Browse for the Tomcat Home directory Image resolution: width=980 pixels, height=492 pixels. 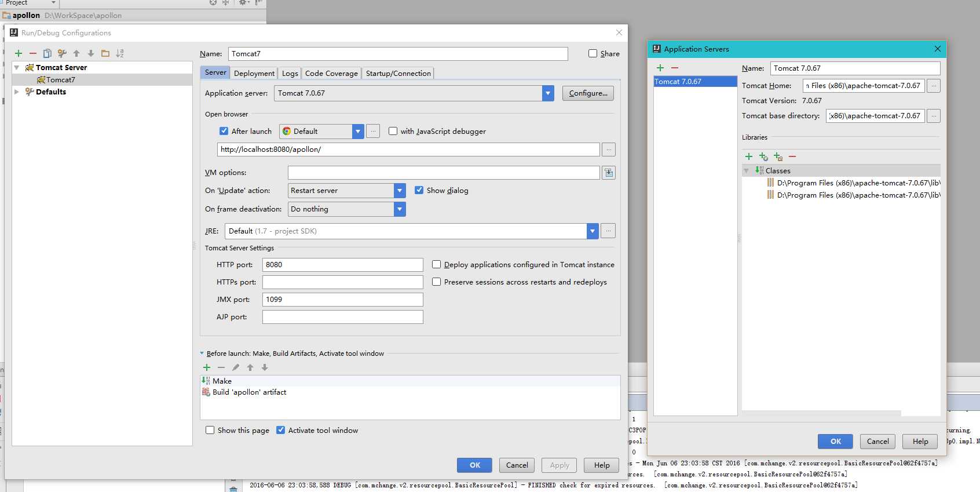[x=934, y=86]
